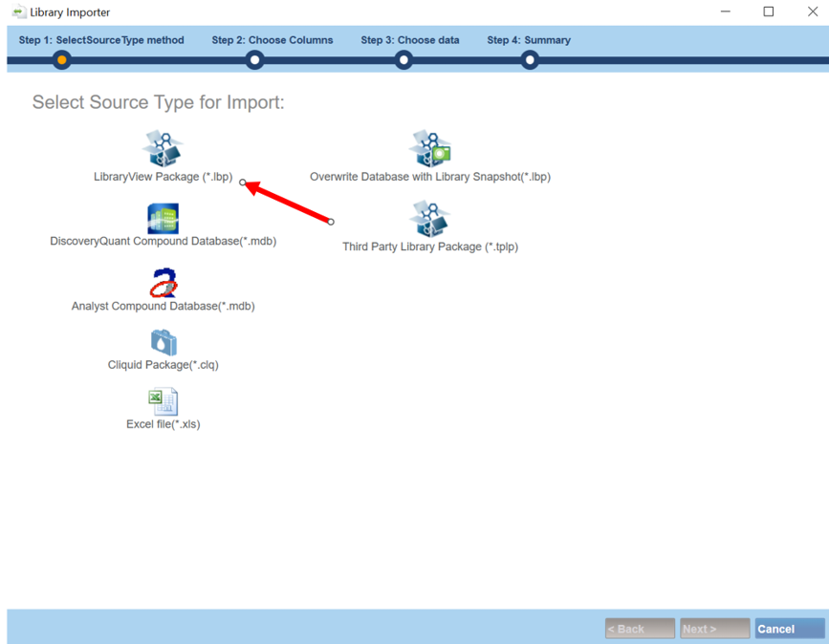The image size is (829, 644).
Task: Click the DiscoveryQuant Compound Database(*.mdb) label
Action: click(x=163, y=241)
